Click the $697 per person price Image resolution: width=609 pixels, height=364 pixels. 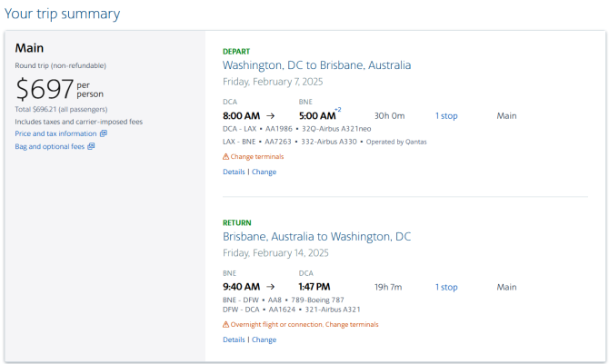[59, 89]
